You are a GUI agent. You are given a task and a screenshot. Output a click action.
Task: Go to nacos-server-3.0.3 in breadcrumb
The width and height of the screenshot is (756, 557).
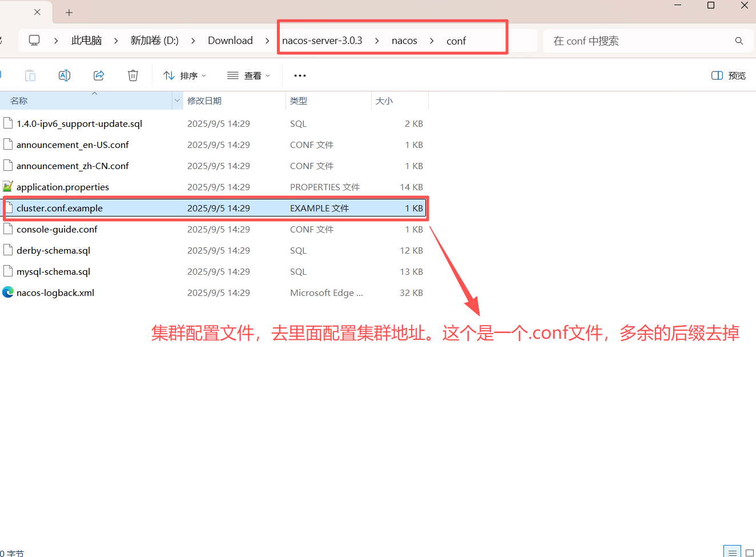(322, 41)
